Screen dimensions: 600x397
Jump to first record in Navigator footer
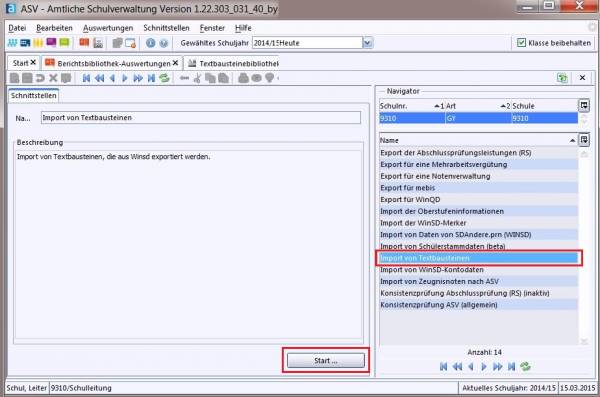click(x=443, y=366)
